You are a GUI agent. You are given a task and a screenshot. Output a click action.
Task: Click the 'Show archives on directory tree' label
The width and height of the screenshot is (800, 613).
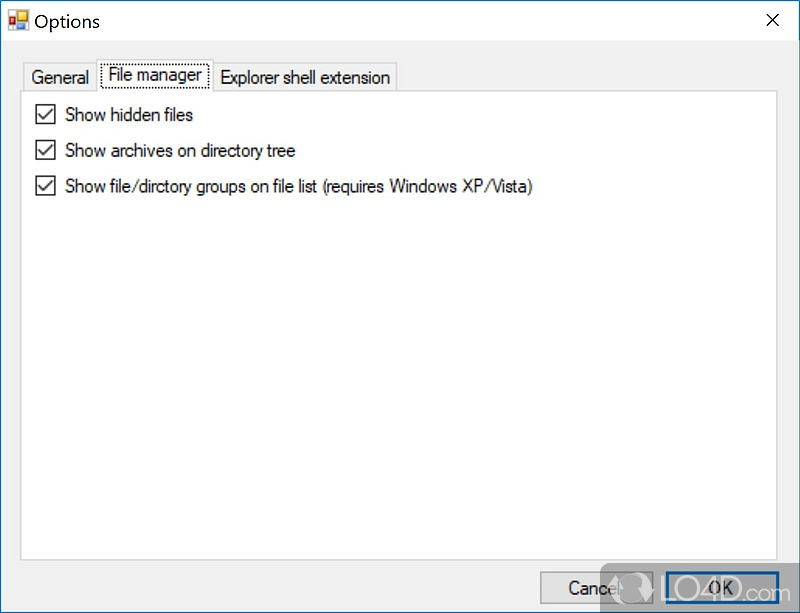[x=180, y=151]
